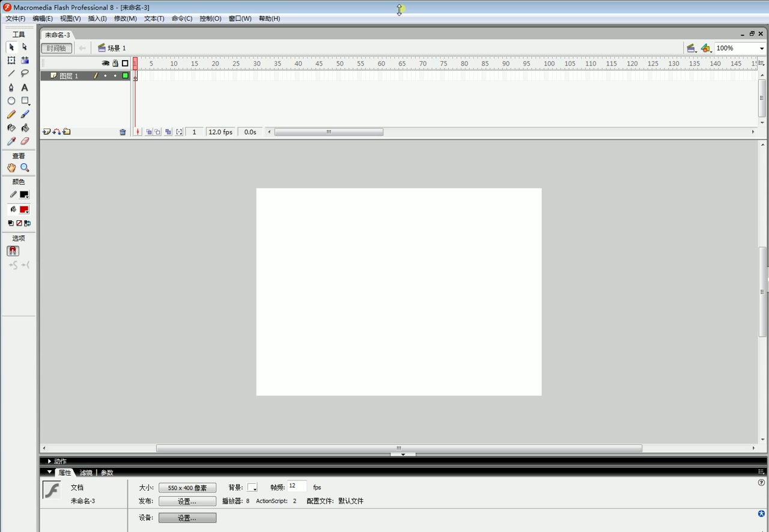Select the Zoom magnifier tool
Image resolution: width=769 pixels, height=532 pixels.
point(25,168)
